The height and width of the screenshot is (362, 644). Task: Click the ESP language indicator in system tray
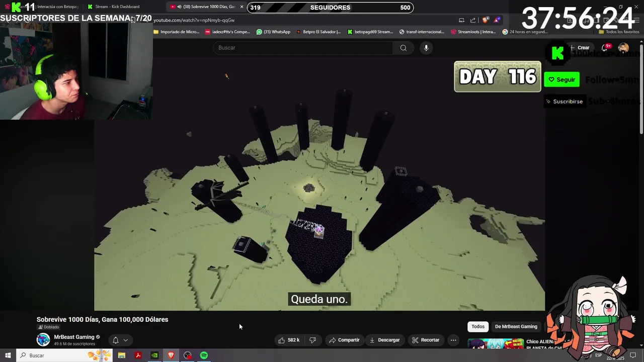(x=598, y=355)
